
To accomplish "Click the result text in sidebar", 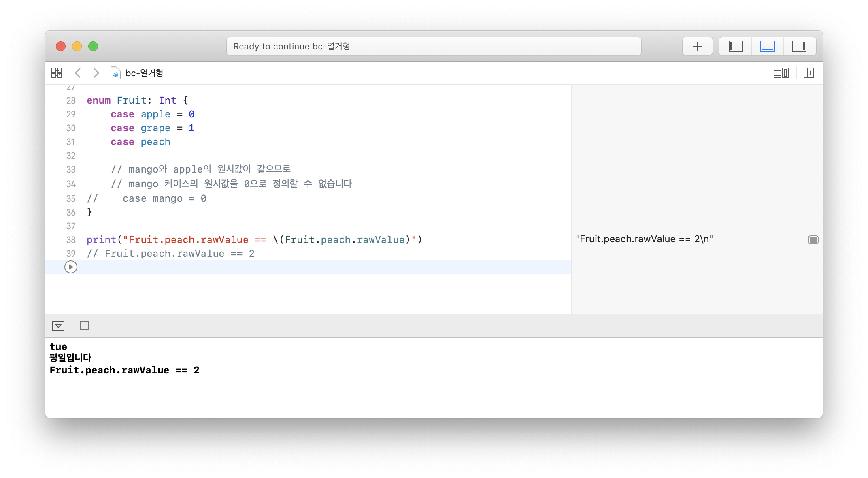I will pos(644,239).
